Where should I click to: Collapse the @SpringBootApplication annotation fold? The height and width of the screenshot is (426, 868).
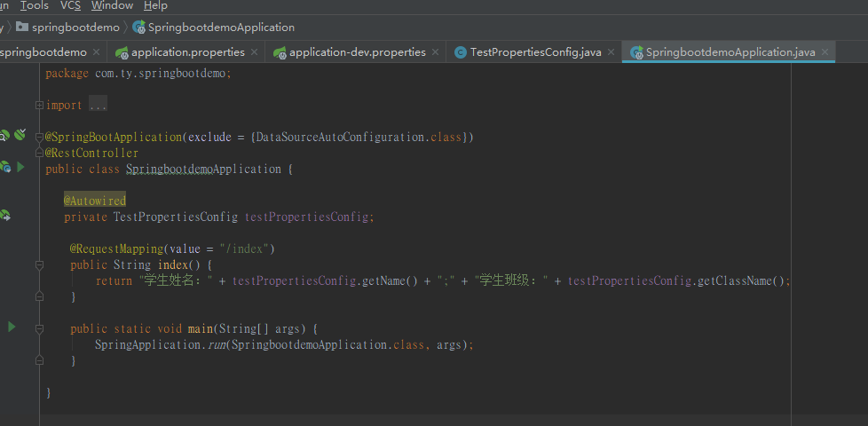click(x=39, y=137)
